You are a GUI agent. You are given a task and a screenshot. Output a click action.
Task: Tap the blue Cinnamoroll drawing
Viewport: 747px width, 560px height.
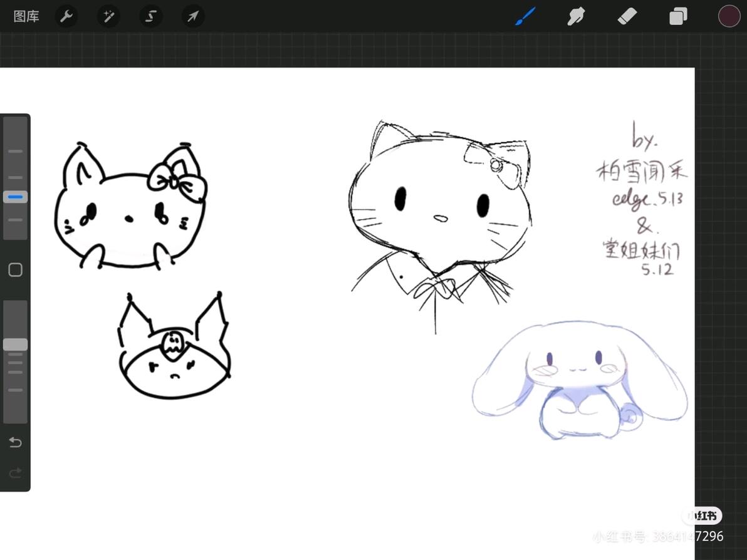pyautogui.click(x=580, y=380)
